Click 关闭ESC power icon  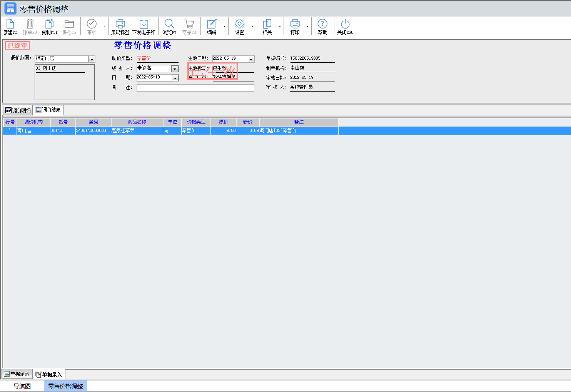point(345,24)
